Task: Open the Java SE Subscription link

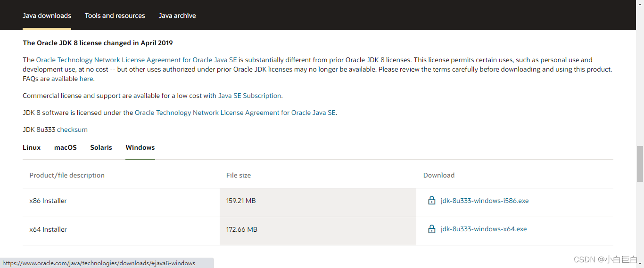Action: click(250, 96)
